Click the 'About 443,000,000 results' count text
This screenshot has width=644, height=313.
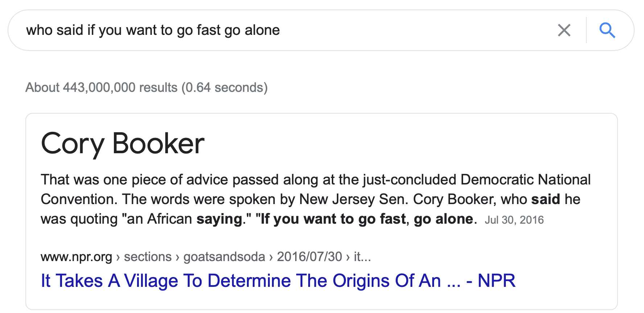click(102, 88)
